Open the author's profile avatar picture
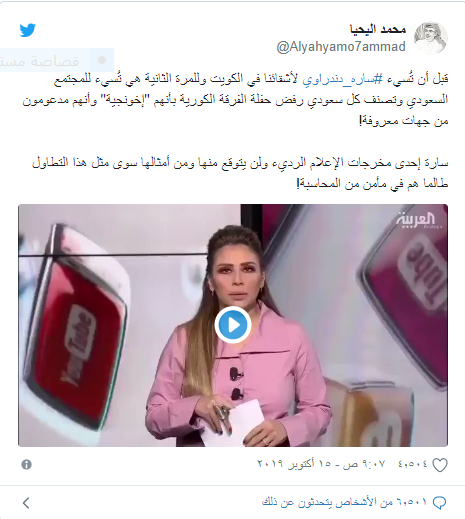Image resolution: width=465 pixels, height=519 pixels. 430,38
